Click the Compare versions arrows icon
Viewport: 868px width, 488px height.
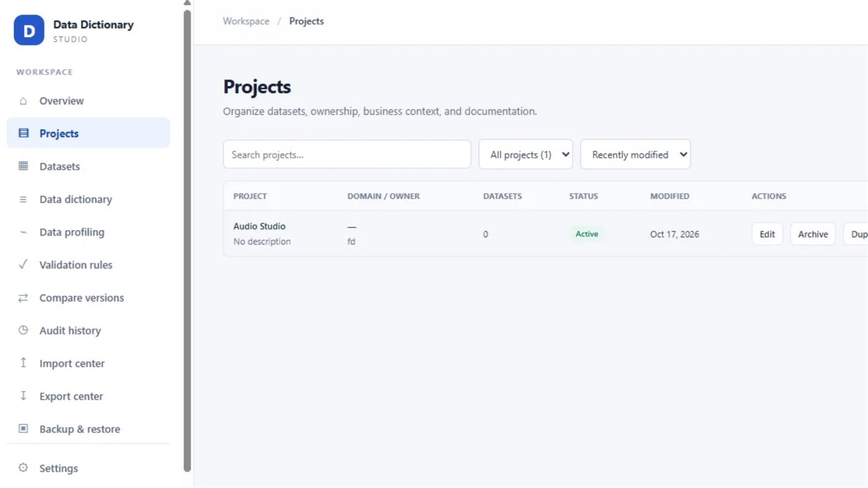tap(23, 298)
